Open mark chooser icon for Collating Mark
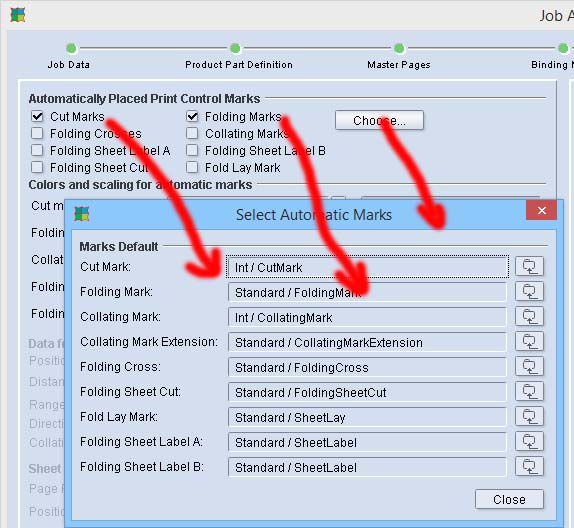Screen dimensions: 574x528 coord(529,316)
